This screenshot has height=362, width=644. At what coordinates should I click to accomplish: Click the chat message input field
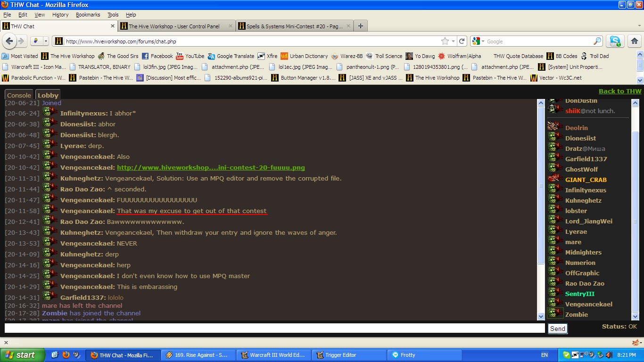point(275,328)
